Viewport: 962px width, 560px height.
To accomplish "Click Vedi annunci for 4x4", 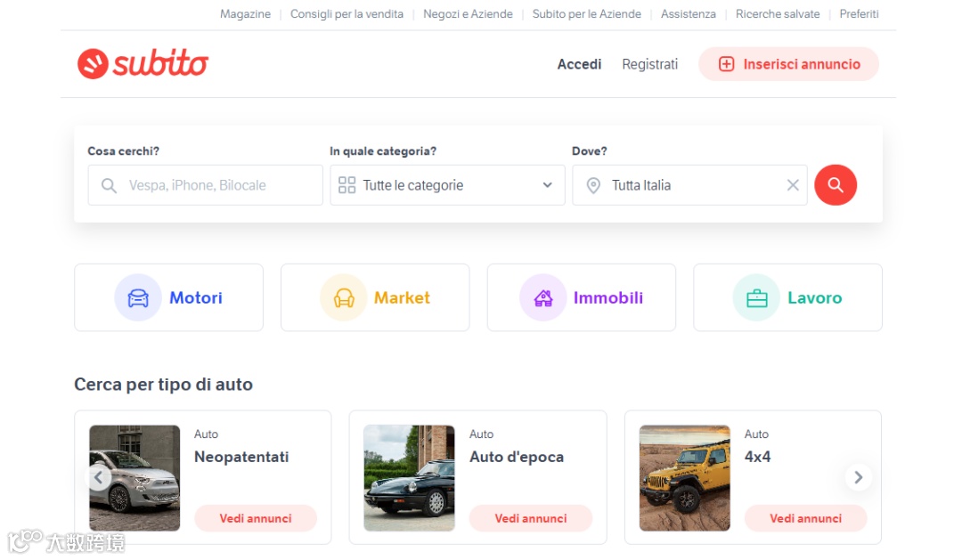I will (805, 518).
